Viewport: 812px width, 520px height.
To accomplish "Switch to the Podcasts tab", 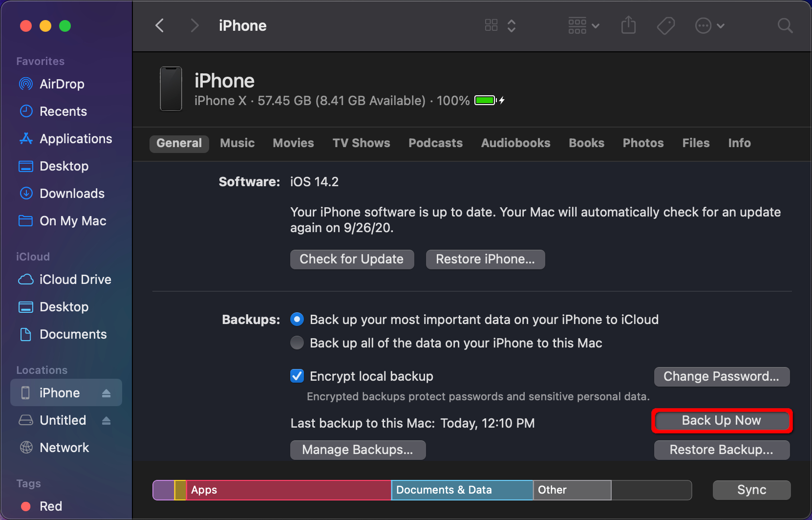I will tap(435, 143).
